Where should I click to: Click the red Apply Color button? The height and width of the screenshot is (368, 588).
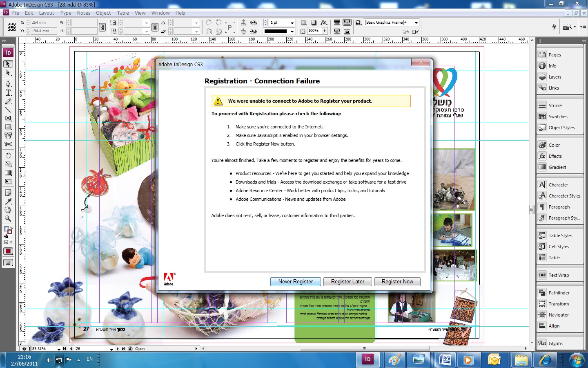coord(8,251)
